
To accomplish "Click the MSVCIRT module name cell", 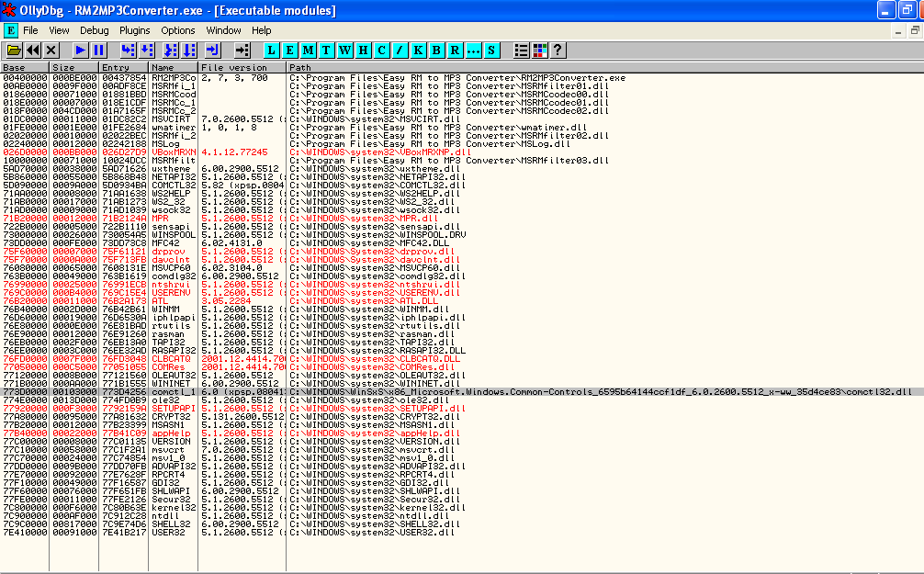I will tap(171, 119).
